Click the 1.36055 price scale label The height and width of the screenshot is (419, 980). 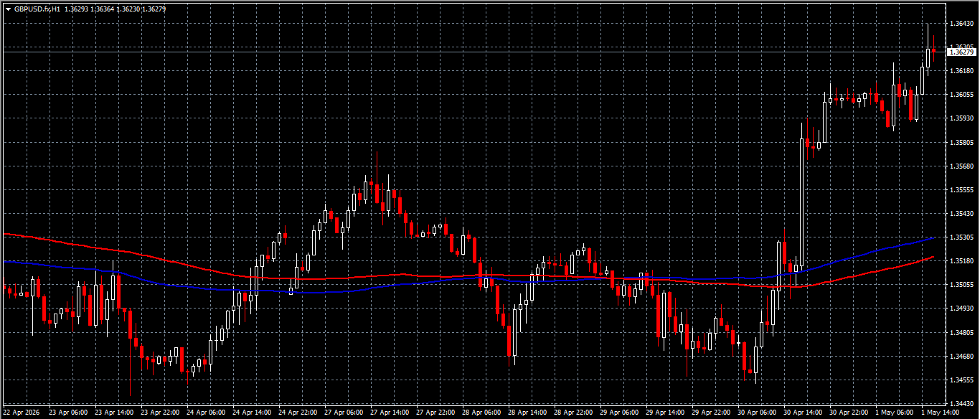pyautogui.click(x=961, y=95)
